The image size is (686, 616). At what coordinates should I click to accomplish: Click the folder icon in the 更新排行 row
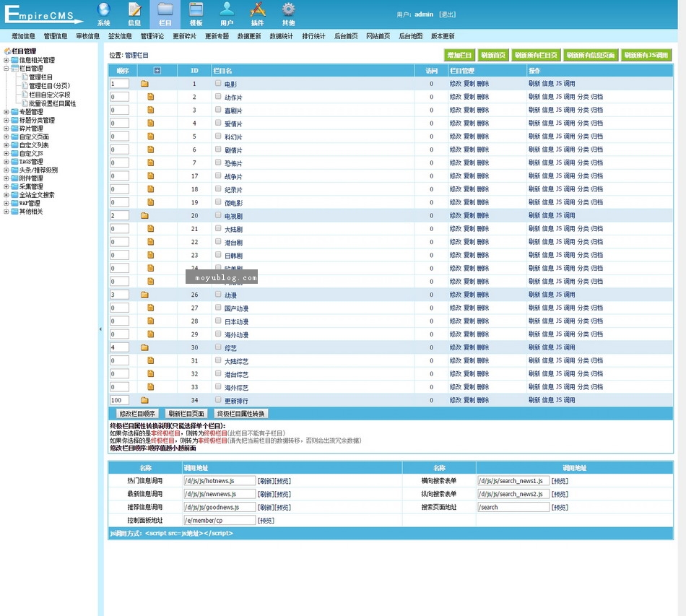pos(145,400)
